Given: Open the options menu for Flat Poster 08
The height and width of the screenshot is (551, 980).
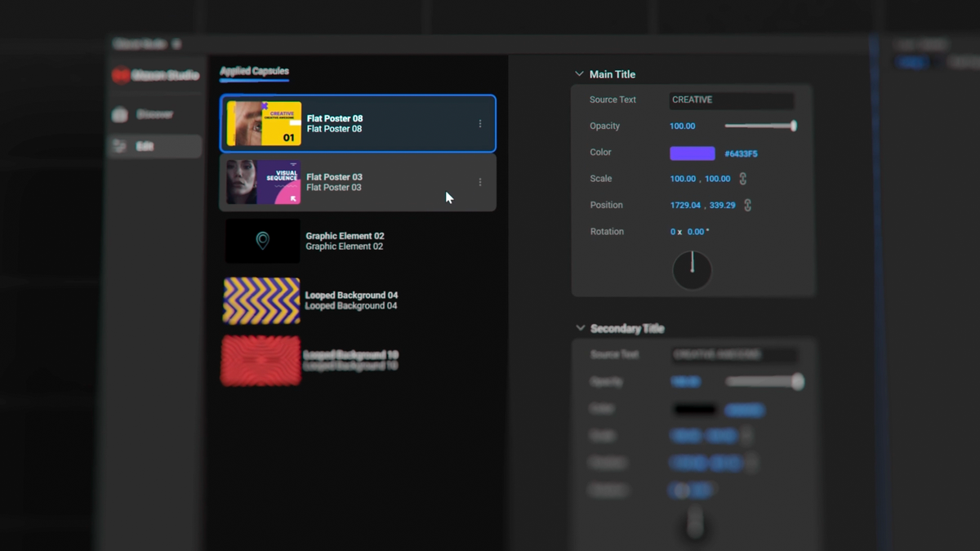Looking at the screenshot, I should coord(480,123).
